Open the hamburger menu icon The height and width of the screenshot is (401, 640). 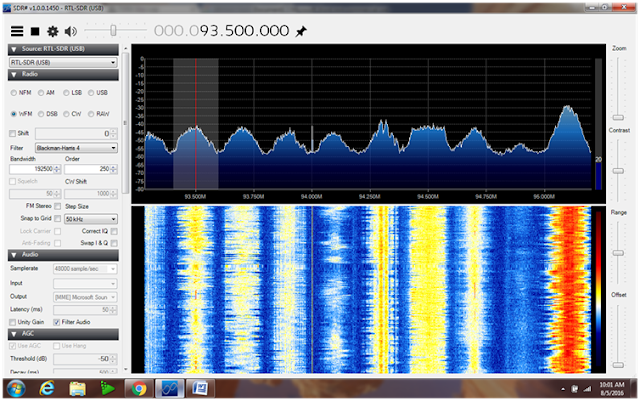point(17,31)
